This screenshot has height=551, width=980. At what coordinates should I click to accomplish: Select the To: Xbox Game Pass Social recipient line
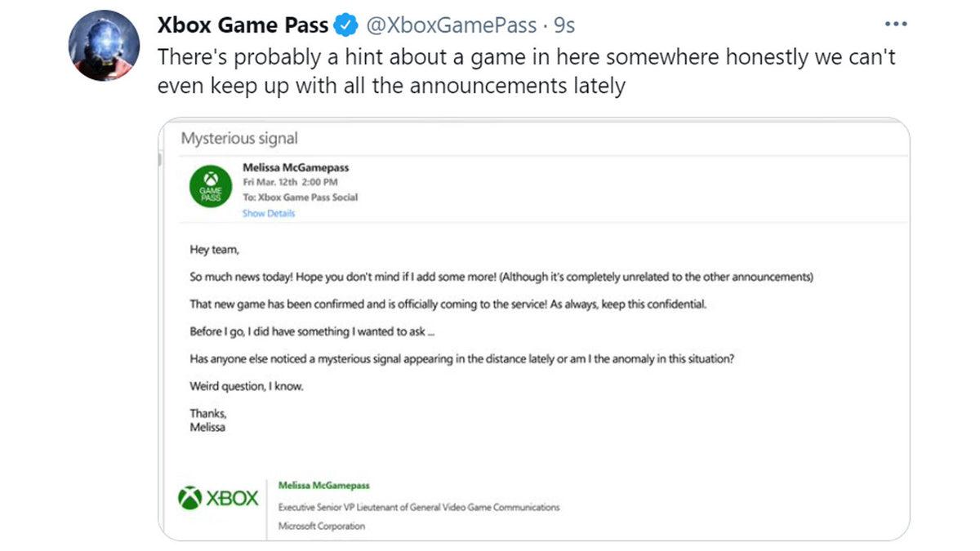click(x=302, y=197)
